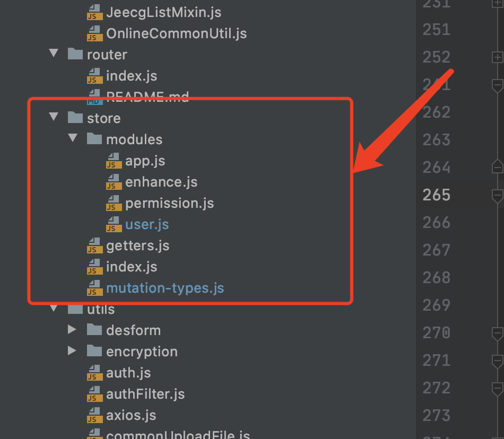Expand the folded code region at line 252
The height and width of the screenshot is (439, 504).
coord(497,57)
